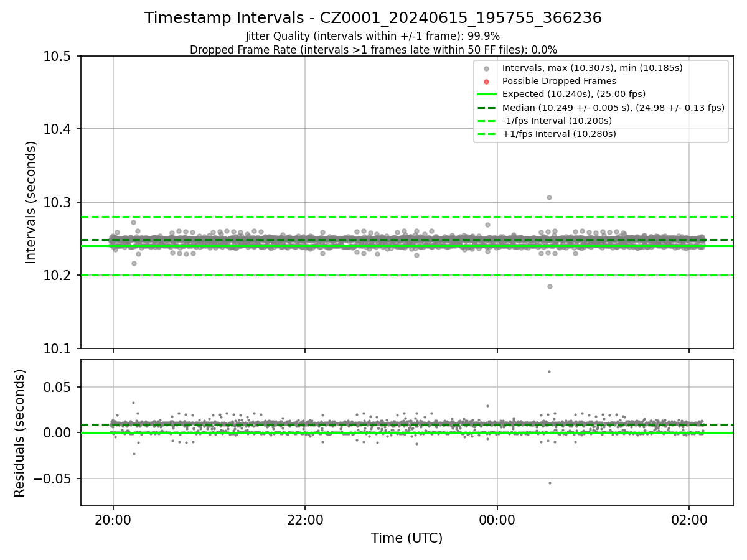Click the legend entry "+1/fps Interval (10.280s)"
Screen dimensions: 747x560
(559, 134)
